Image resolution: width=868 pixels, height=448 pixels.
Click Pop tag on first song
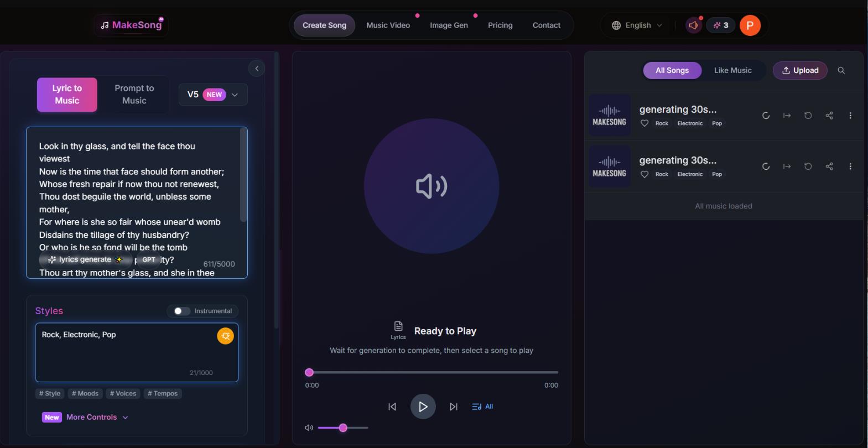click(717, 123)
